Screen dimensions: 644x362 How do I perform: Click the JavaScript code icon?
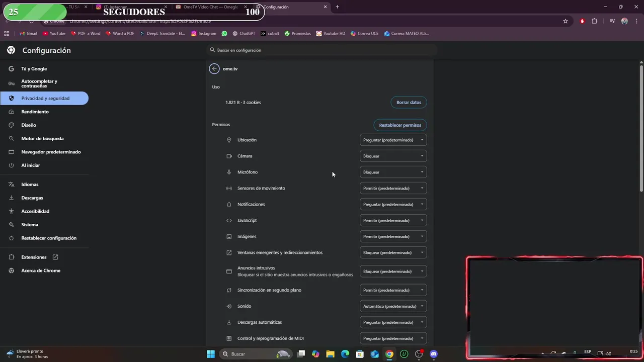pos(229,220)
